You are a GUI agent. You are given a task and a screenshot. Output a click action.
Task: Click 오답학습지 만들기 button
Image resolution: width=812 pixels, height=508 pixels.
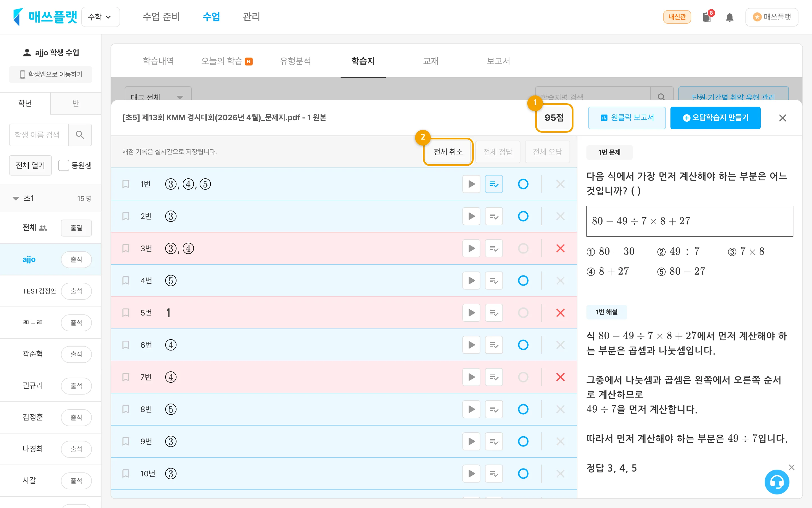coord(715,118)
